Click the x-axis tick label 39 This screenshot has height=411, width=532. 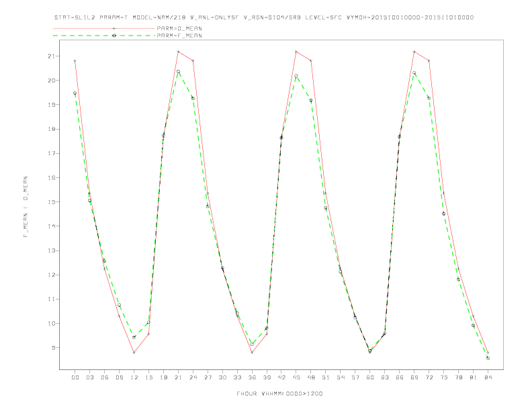tap(267, 377)
